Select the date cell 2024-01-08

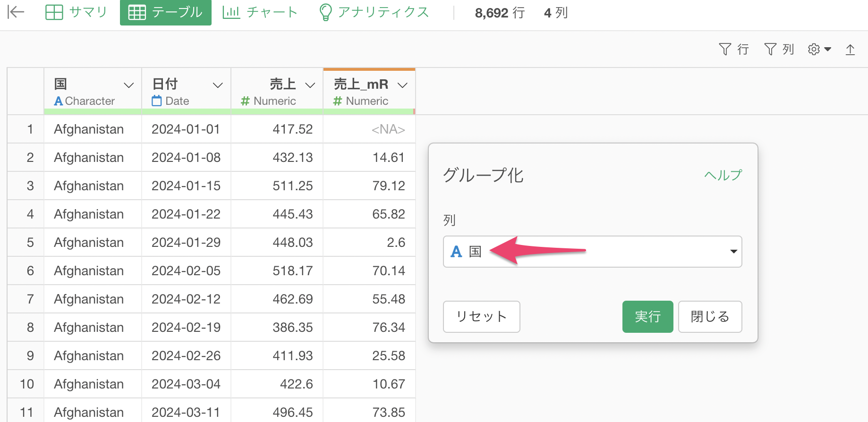pyautogui.click(x=186, y=157)
